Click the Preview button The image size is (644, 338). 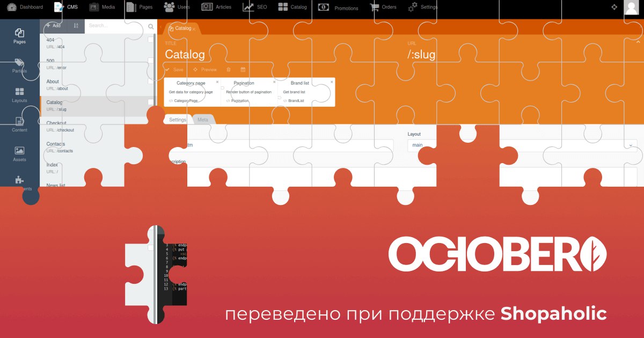[205, 70]
